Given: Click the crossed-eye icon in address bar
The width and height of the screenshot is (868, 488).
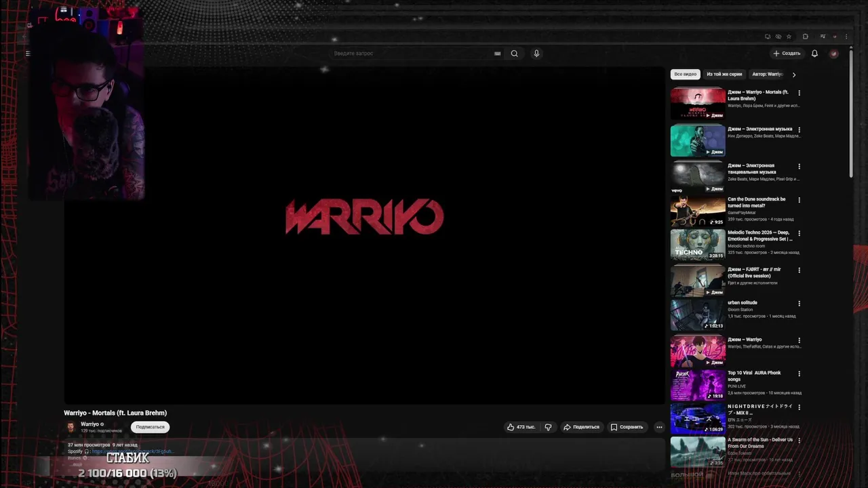Looking at the screenshot, I should [x=778, y=37].
